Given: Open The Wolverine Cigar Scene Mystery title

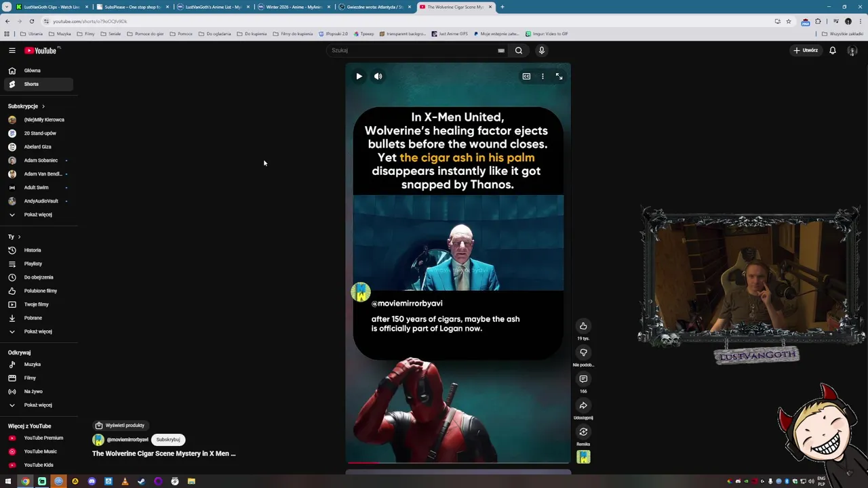Looking at the screenshot, I should [x=164, y=453].
